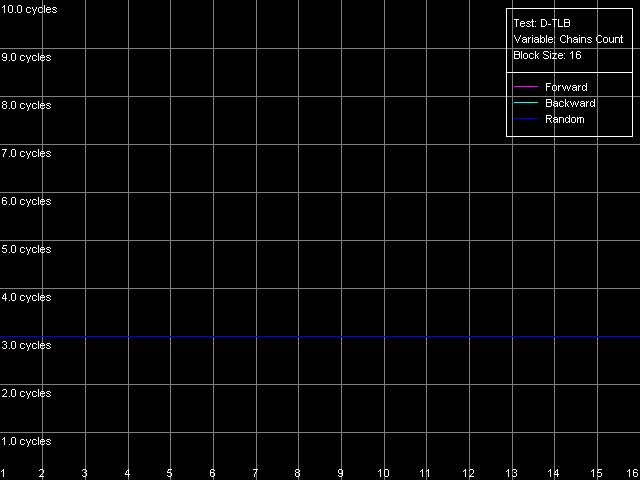The image size is (640, 480).
Task: Click the 7.0 cycles axis label
Action: 26,153
